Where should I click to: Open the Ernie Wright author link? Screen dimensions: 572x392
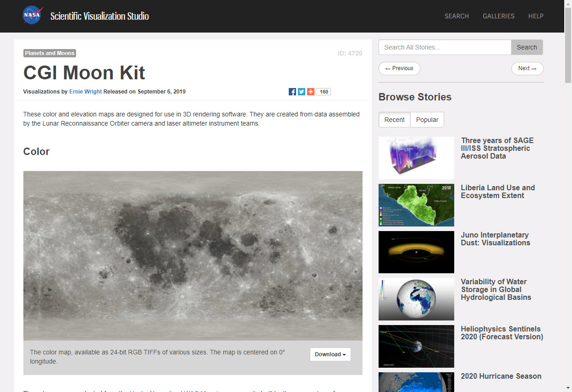pyautogui.click(x=86, y=92)
